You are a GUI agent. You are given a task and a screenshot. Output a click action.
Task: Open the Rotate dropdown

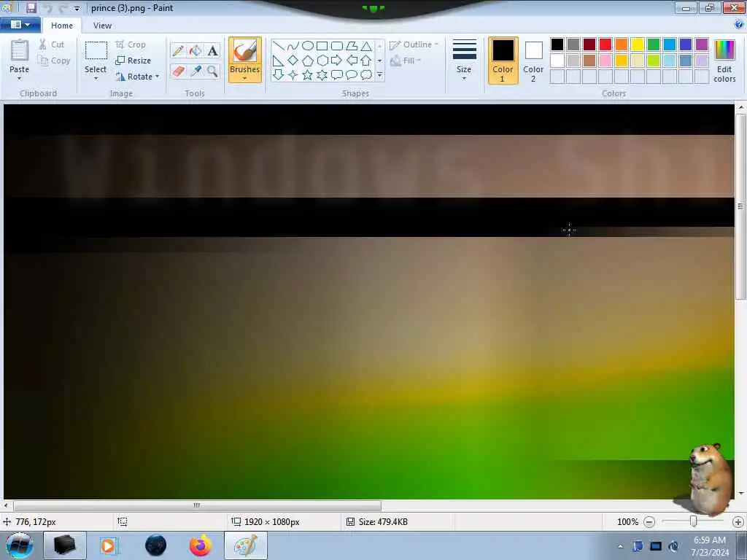click(137, 77)
